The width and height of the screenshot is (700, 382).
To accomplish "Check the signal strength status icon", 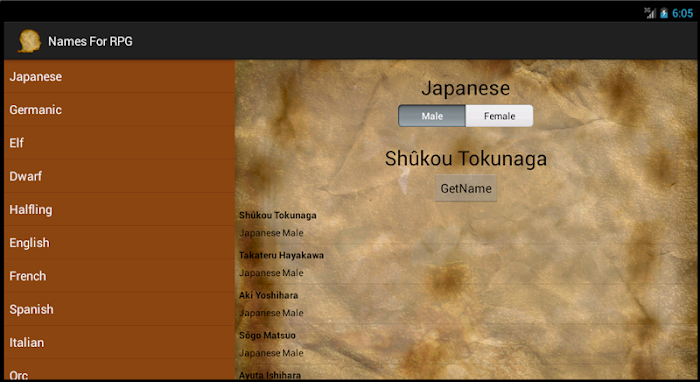I will click(x=650, y=13).
